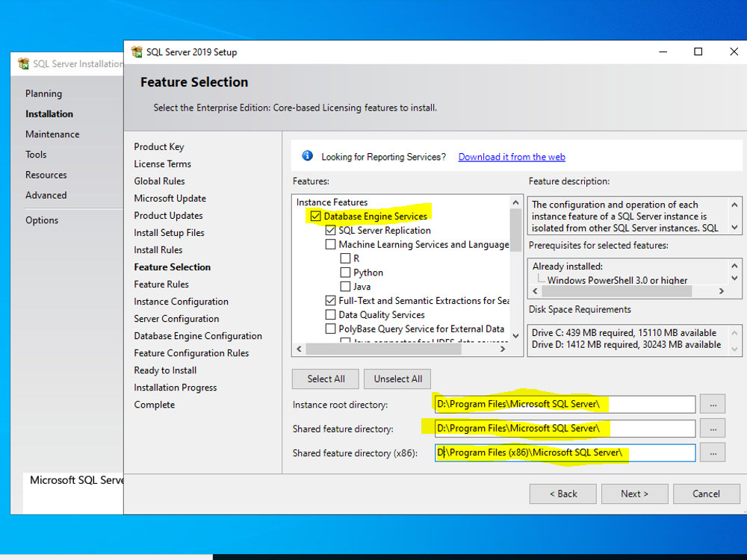Proceed with the Next button
Image resolution: width=747 pixels, height=560 pixels.
pos(634,494)
